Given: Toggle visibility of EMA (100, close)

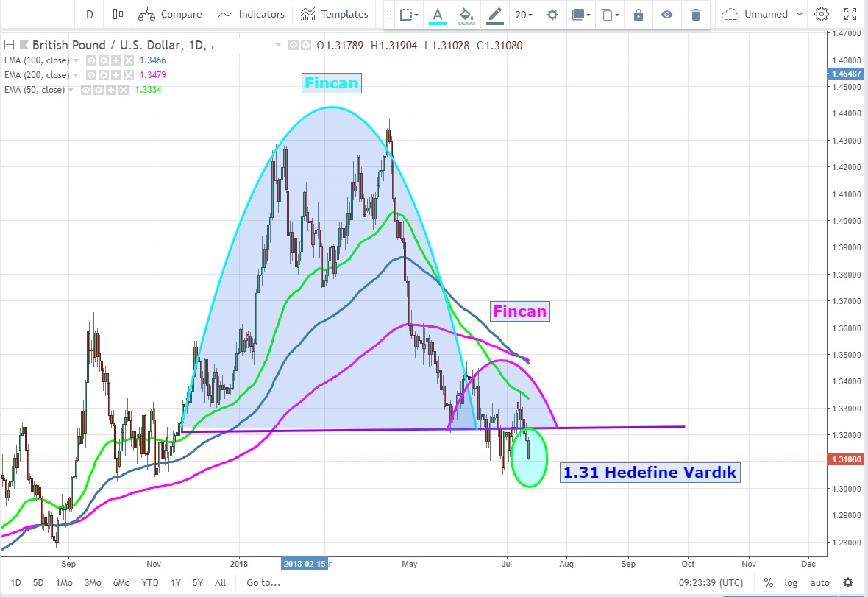Looking at the screenshot, I should click(92, 60).
